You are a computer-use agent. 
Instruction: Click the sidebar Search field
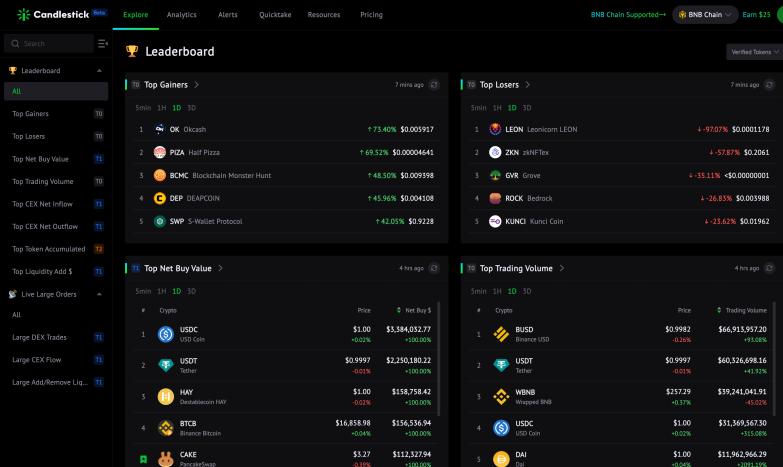49,43
